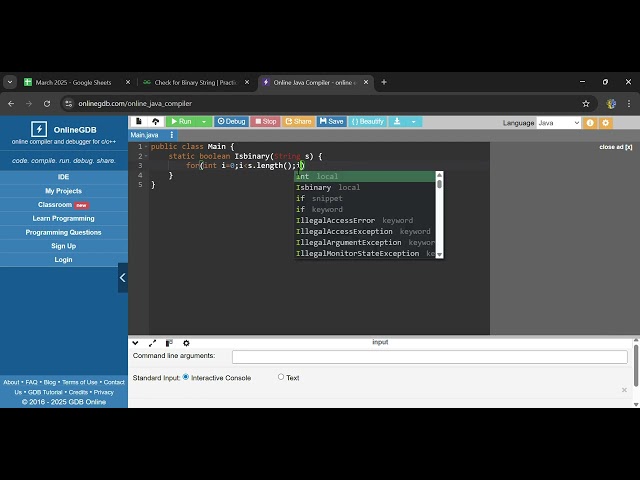Select 'Isbinary local' autocomplete suggestion

coord(365,187)
